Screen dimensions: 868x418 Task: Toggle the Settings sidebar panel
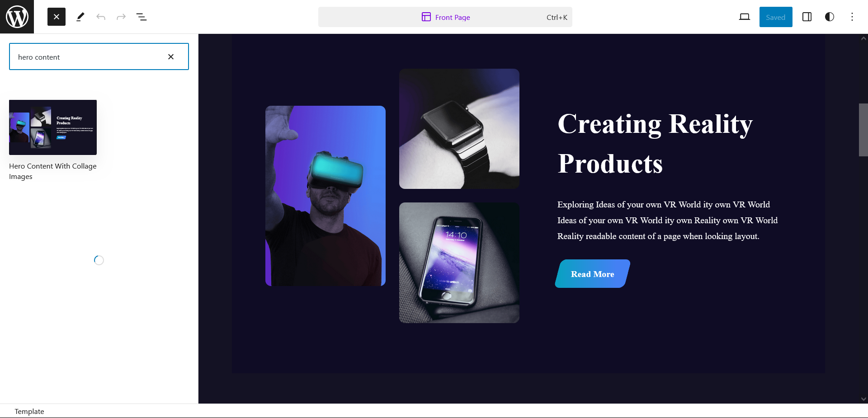click(x=807, y=17)
